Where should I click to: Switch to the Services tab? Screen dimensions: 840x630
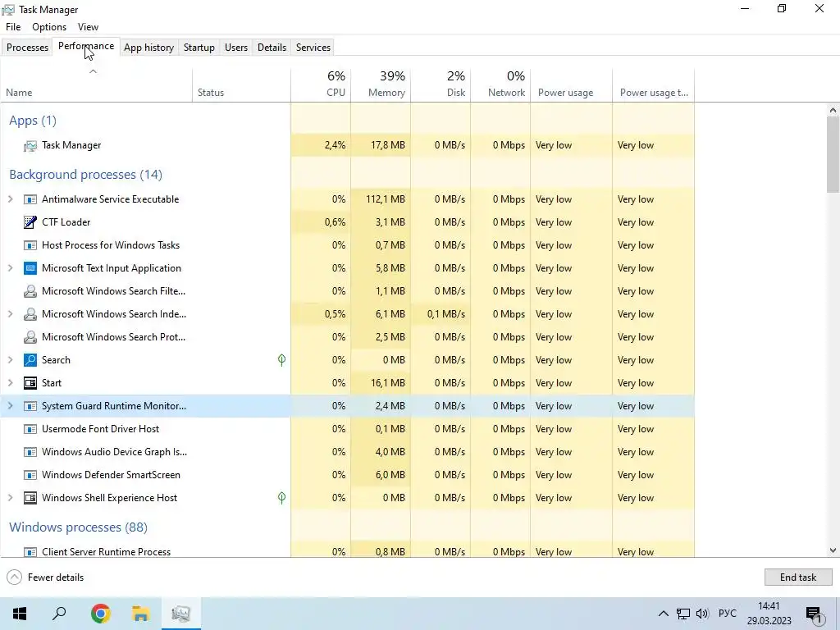tap(313, 47)
